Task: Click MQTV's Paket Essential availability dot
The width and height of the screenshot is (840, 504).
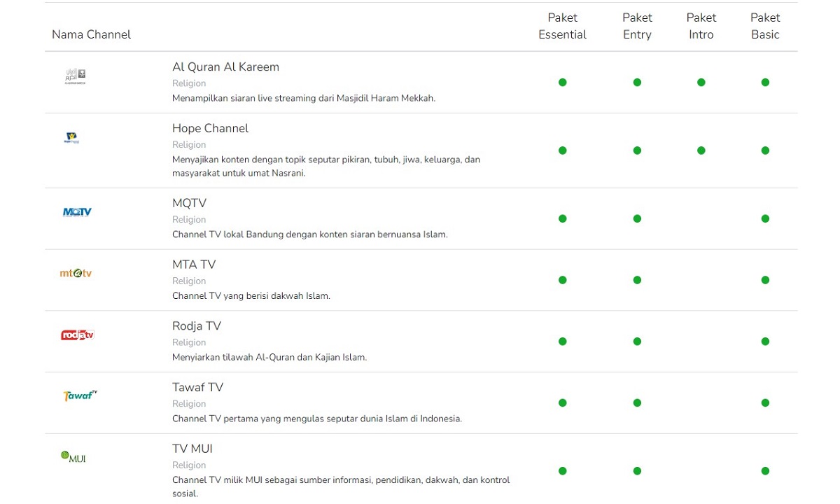Action: 562,218
